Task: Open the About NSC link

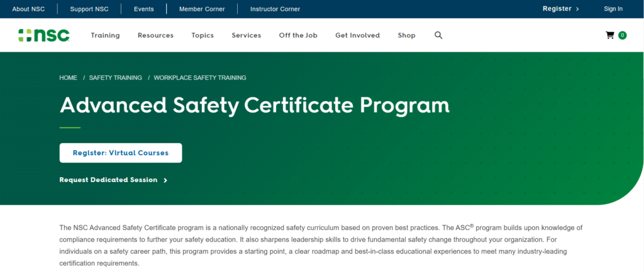Action: tap(28, 9)
